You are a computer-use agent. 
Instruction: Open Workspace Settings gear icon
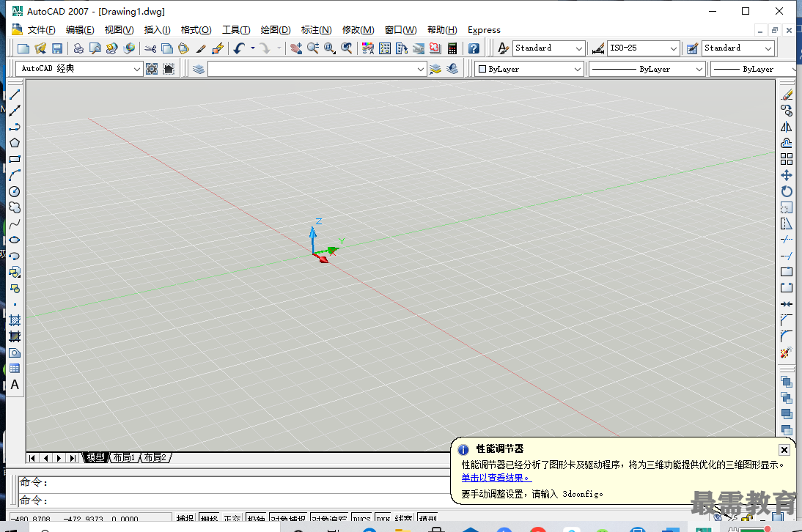coord(152,69)
